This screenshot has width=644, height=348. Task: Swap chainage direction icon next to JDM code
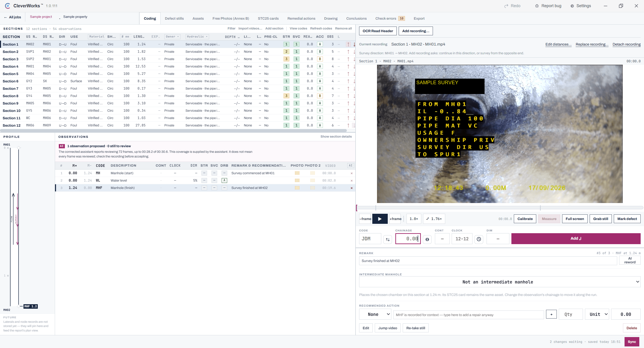pos(388,239)
